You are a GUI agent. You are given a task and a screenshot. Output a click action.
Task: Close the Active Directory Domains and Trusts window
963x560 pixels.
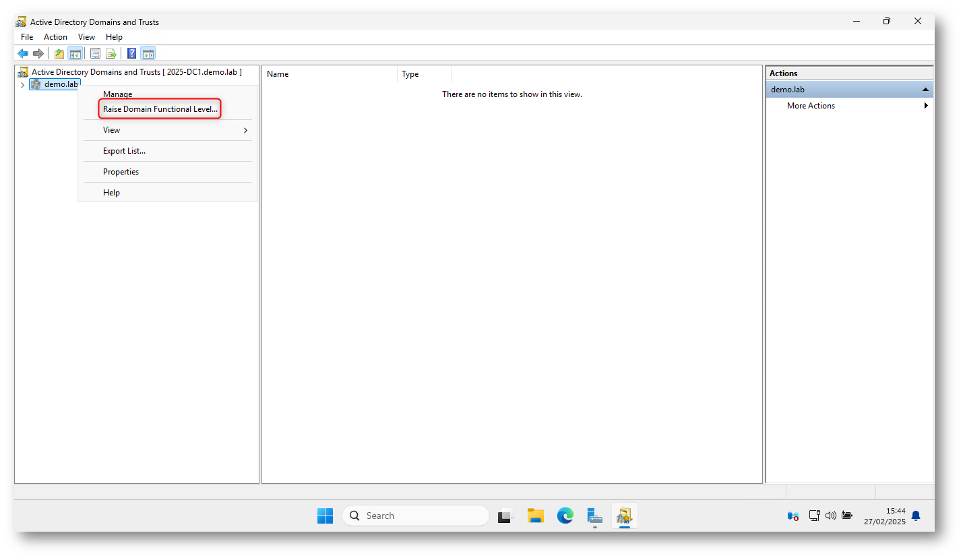point(918,22)
